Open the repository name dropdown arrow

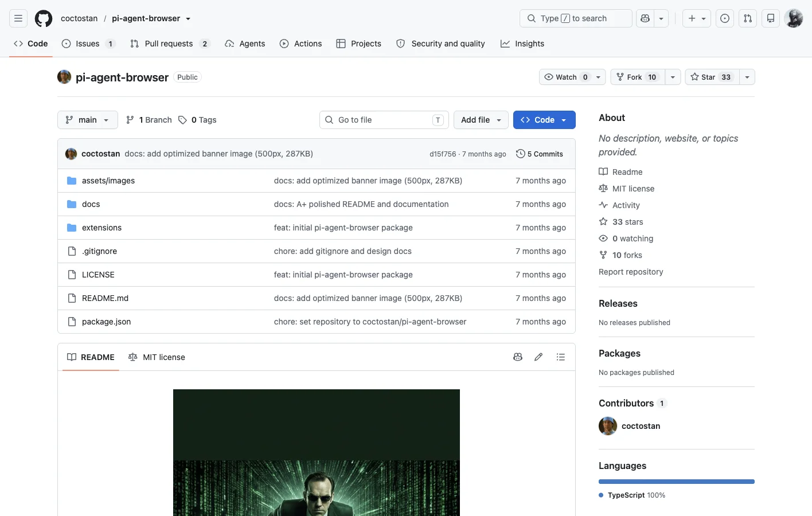[188, 19]
